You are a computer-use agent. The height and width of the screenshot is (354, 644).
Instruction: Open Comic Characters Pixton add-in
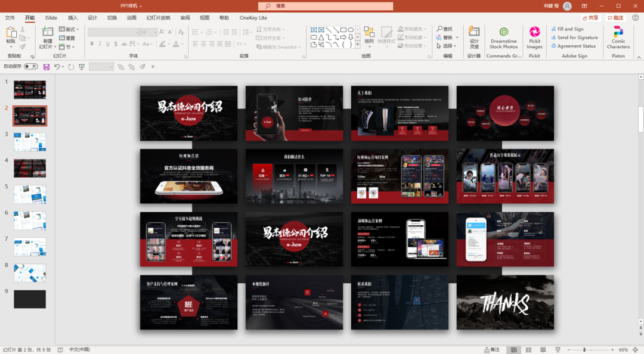tap(618, 38)
